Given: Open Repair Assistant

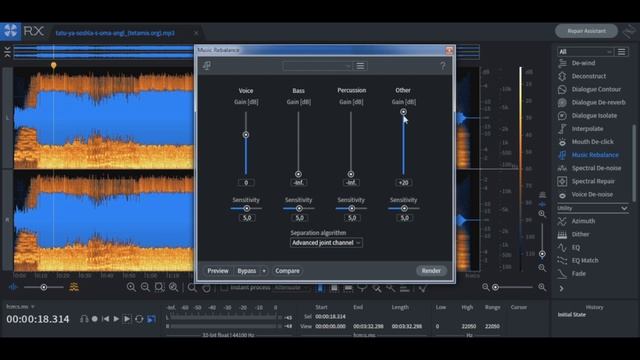Looking at the screenshot, I should pos(586,31).
